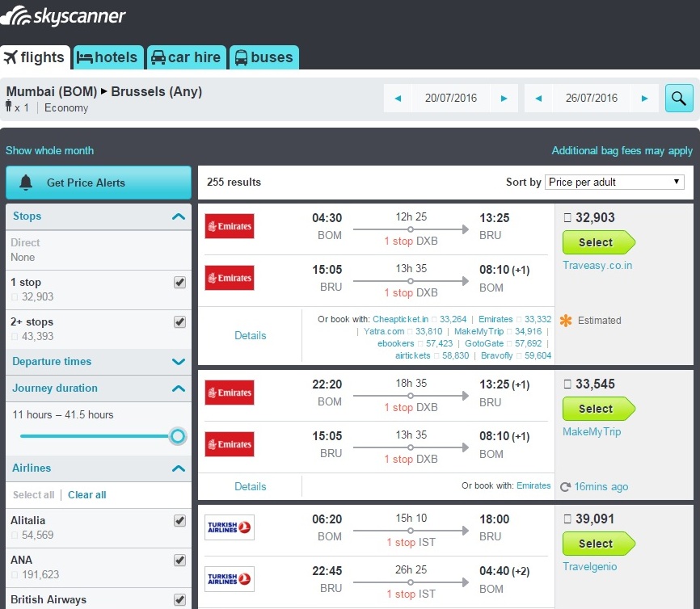The image size is (700, 609).
Task: Uncheck the 1 stop filter
Action: click(x=180, y=283)
